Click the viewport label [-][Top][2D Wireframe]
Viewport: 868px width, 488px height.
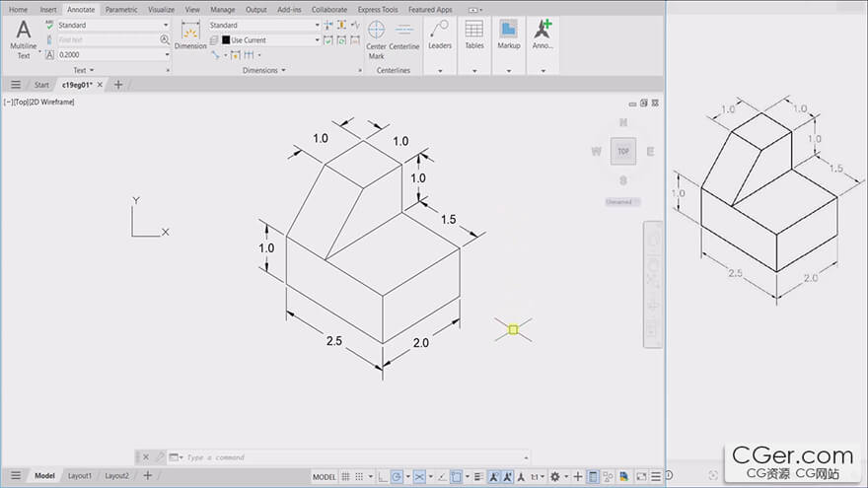pyautogui.click(x=38, y=102)
